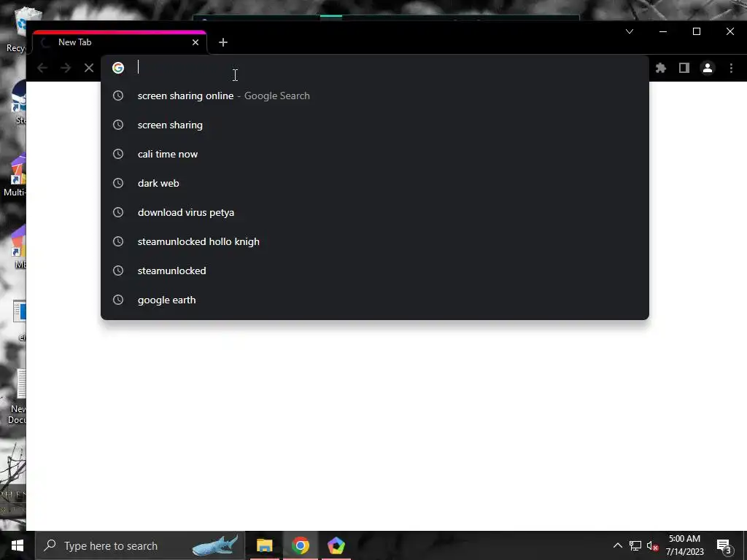The image size is (747, 560).
Task: Close the New Tab tab
Action: point(196,42)
